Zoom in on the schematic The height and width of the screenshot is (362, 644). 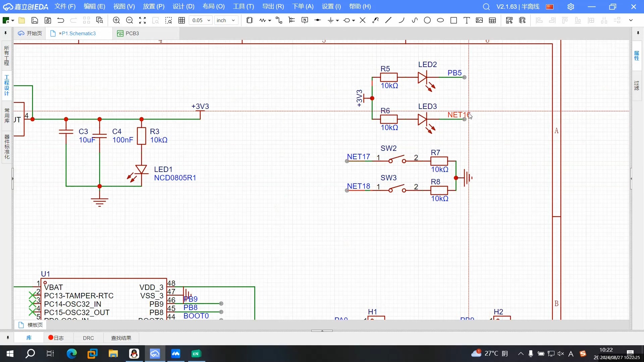[116, 20]
